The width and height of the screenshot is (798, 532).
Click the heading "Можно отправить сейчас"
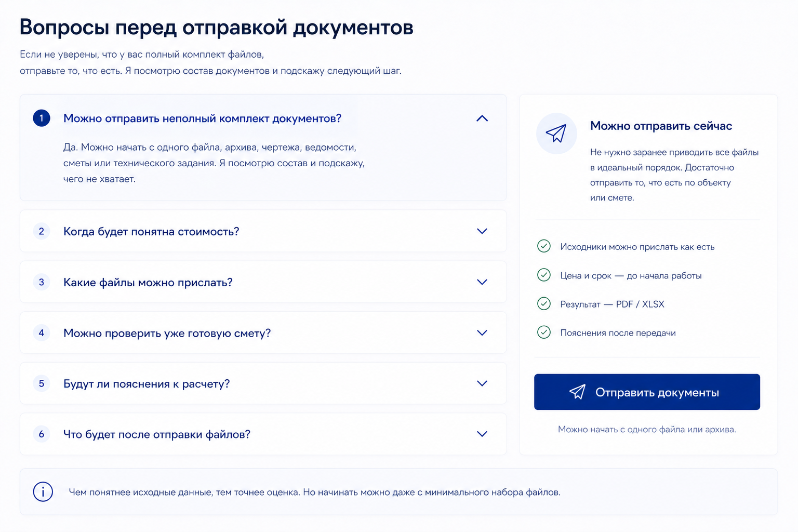click(x=661, y=126)
